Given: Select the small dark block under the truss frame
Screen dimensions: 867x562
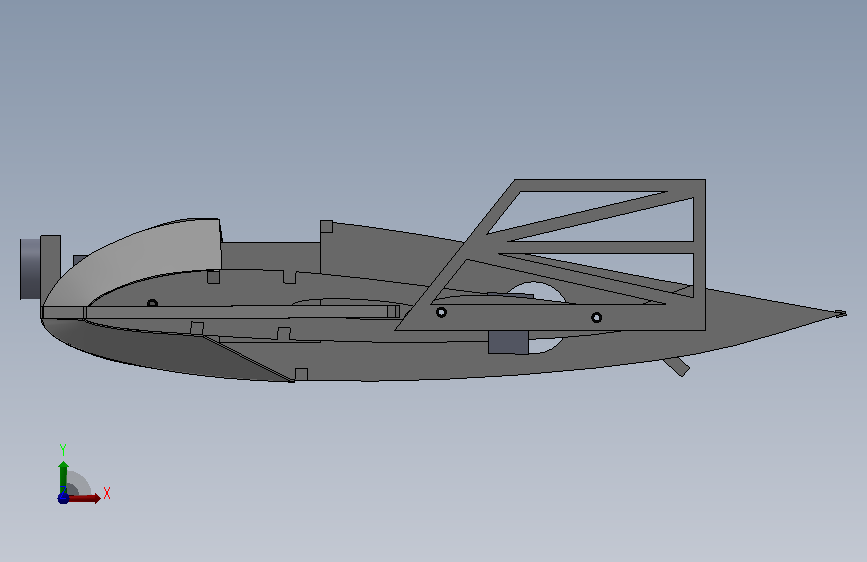Looking at the screenshot, I should 508,342.
